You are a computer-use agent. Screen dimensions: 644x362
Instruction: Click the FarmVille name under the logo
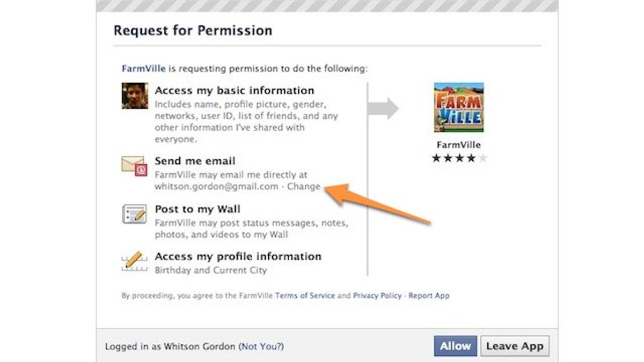[458, 145]
